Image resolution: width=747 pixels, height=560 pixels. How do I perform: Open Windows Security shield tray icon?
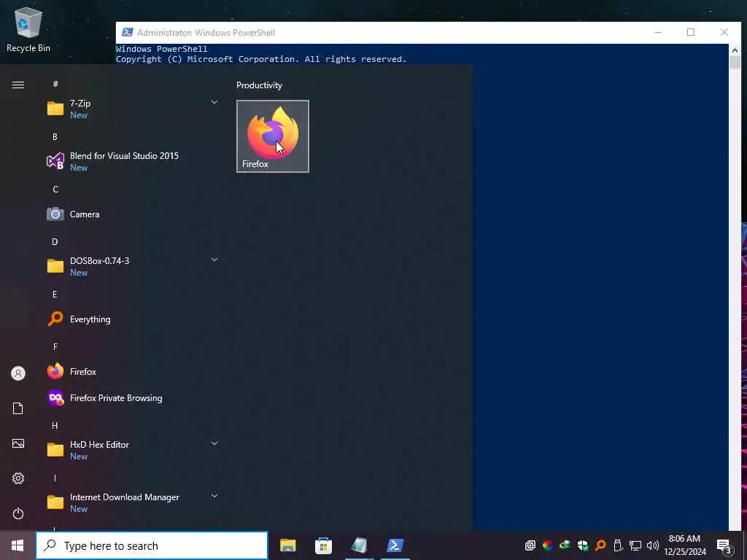pos(583,545)
